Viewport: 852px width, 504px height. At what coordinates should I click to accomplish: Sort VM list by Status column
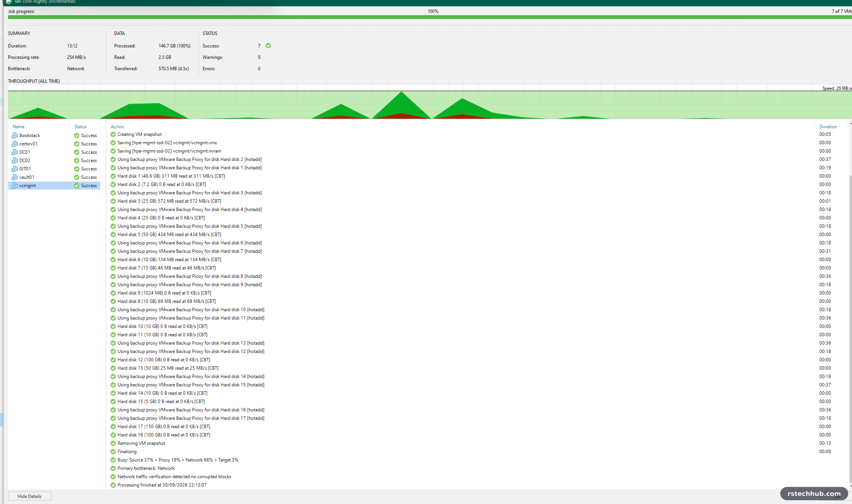pos(80,127)
